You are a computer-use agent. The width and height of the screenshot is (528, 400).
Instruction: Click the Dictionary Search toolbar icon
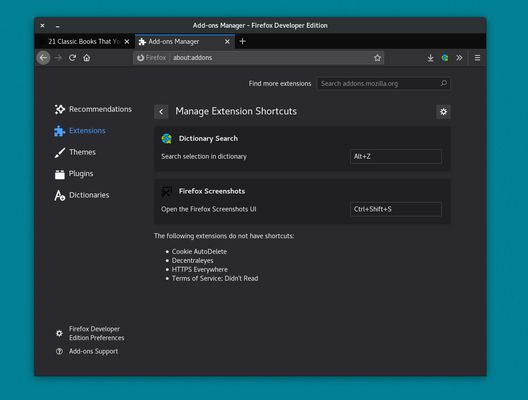coord(445,58)
